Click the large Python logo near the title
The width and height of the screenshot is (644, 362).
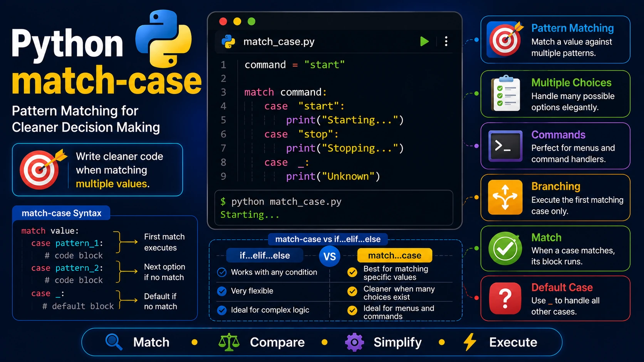(x=164, y=39)
